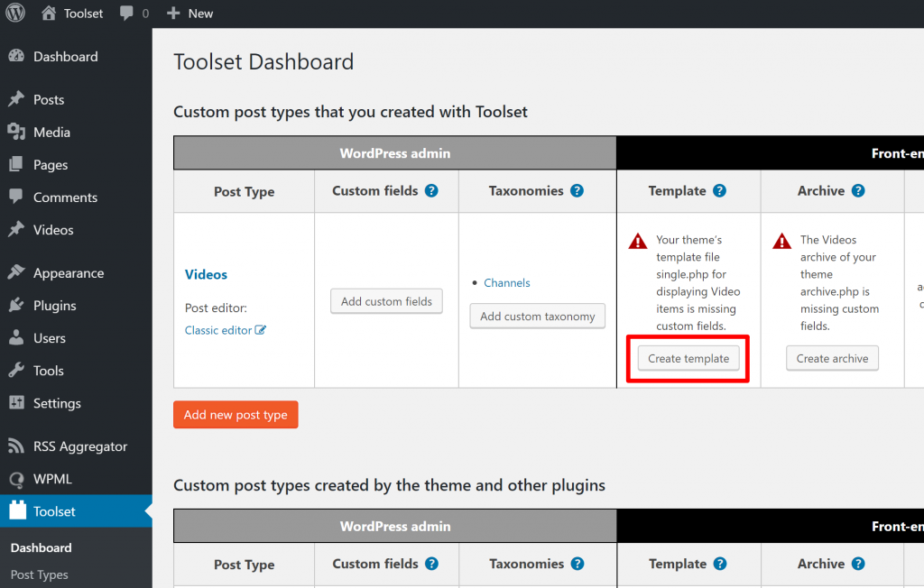Click the Settings sliders icon
This screenshot has height=588, width=924.
tap(16, 402)
